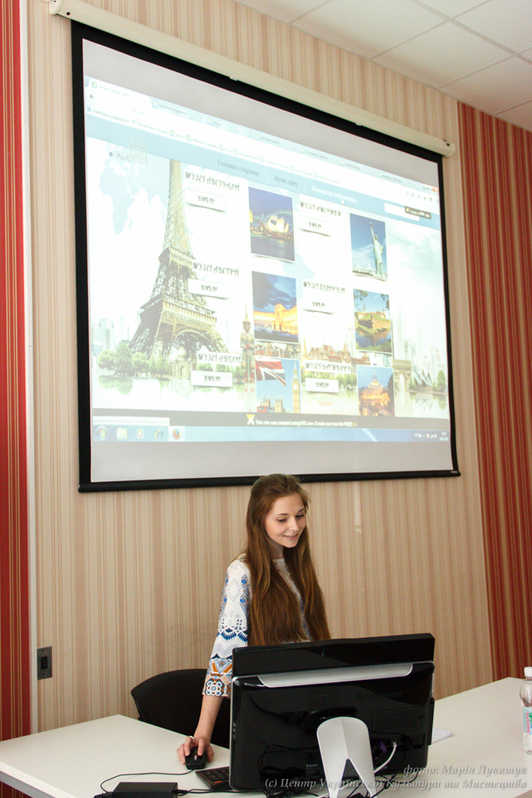The image size is (532, 798).
Task: Click the Wix logo in the bottom banner
Action: [x=250, y=418]
